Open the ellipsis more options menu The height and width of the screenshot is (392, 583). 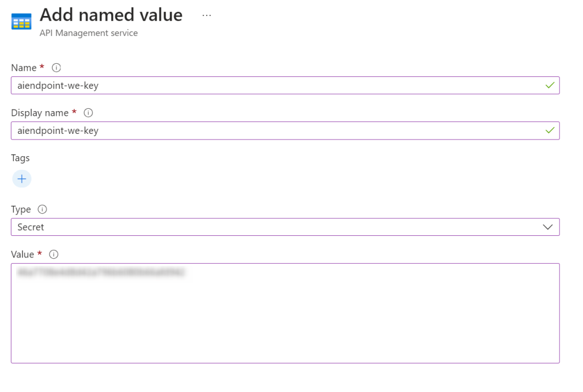[x=206, y=15]
